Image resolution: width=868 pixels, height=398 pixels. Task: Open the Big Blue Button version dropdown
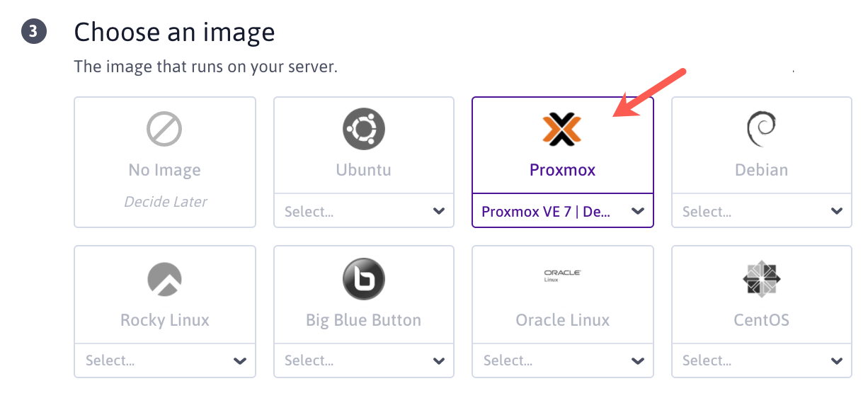coord(363,360)
